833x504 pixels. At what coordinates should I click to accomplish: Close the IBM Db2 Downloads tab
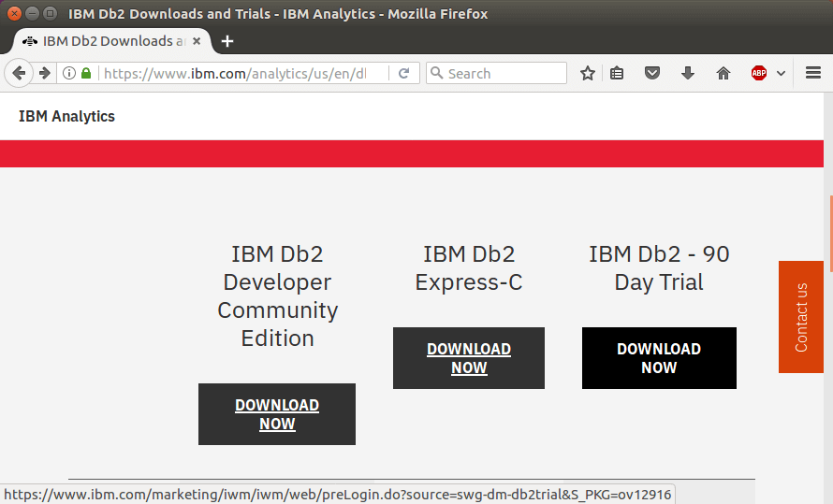[197, 41]
